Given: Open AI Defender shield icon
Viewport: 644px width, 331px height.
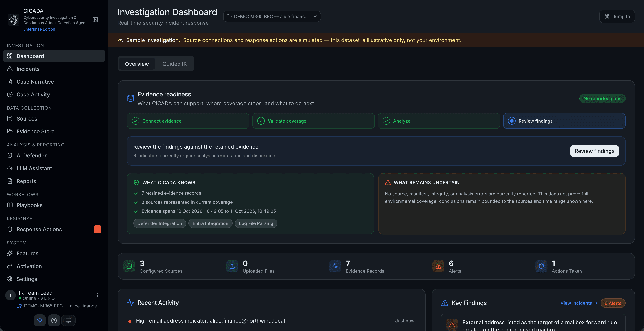Looking at the screenshot, I should click(x=10, y=156).
